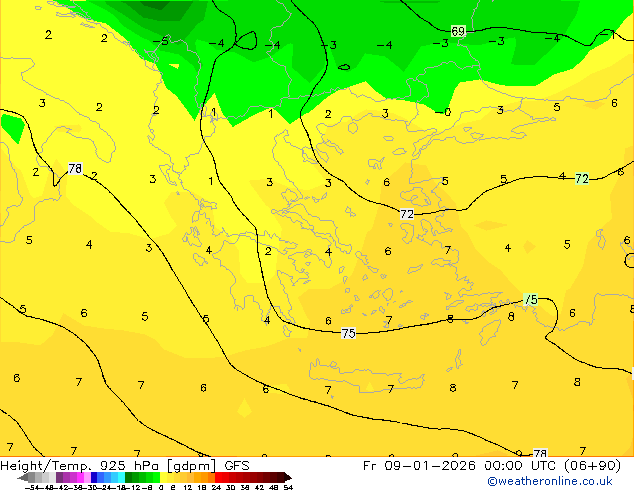
Task: Click the '925 hPa' pressure level text
Action: click(x=129, y=466)
